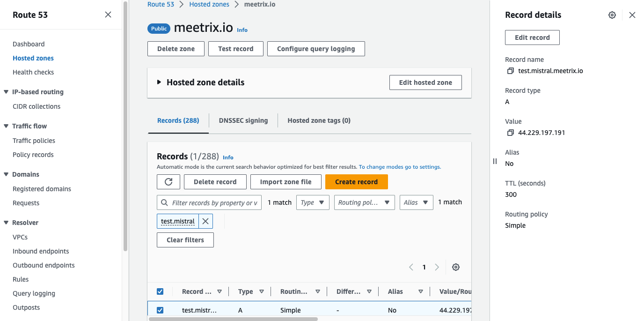
Task: Open VPCs nav item
Action: 20,237
